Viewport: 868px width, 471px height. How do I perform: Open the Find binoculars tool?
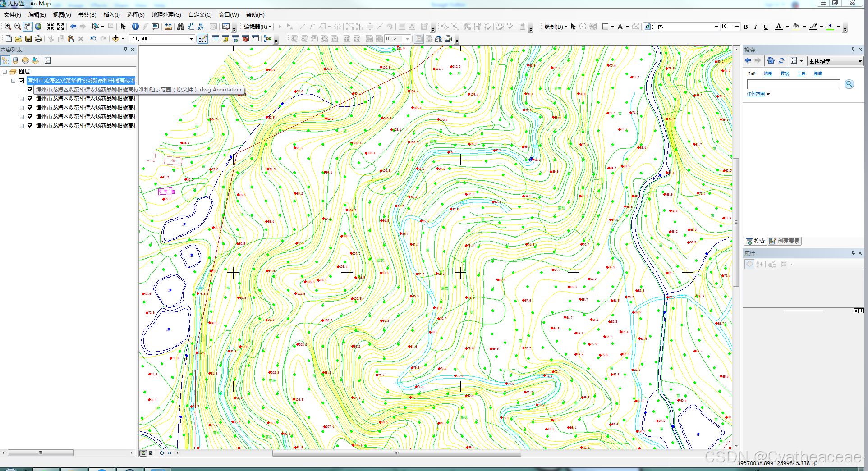pyautogui.click(x=180, y=27)
